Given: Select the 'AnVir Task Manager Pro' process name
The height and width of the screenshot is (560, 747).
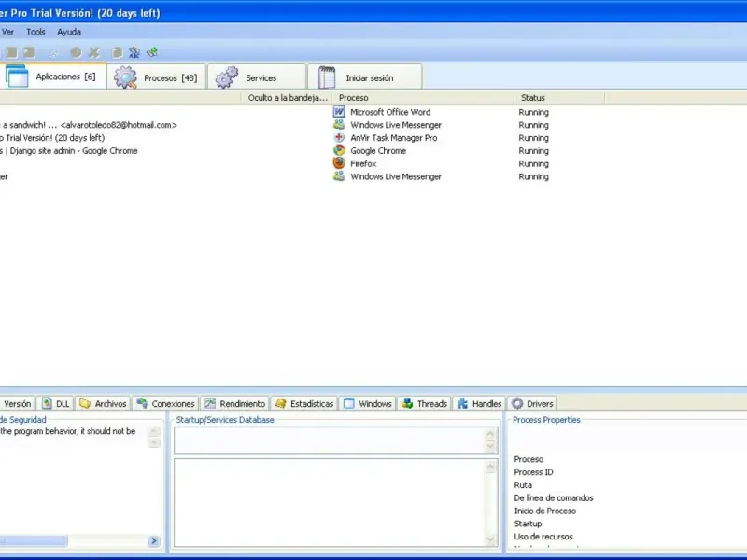Looking at the screenshot, I should tap(393, 137).
